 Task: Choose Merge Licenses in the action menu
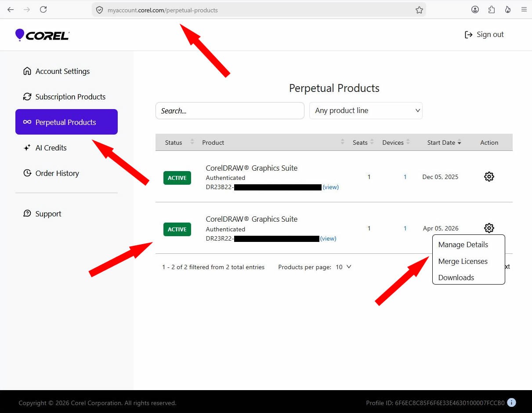(463, 261)
